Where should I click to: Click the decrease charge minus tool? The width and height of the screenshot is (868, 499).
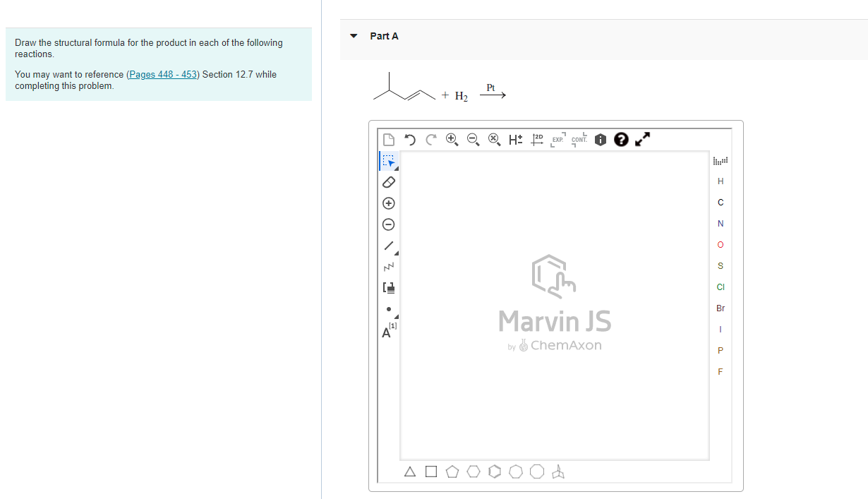[x=388, y=224]
